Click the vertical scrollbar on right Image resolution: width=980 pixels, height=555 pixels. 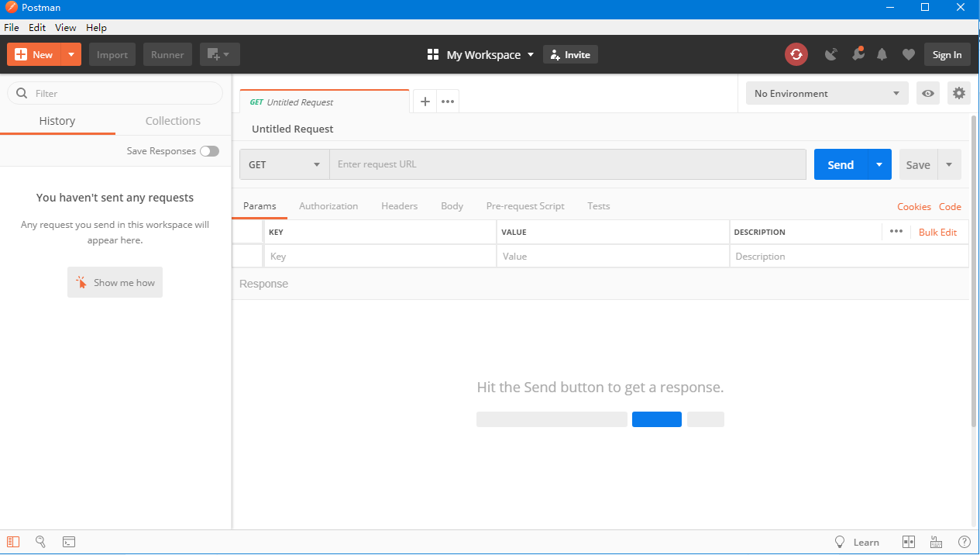974,271
